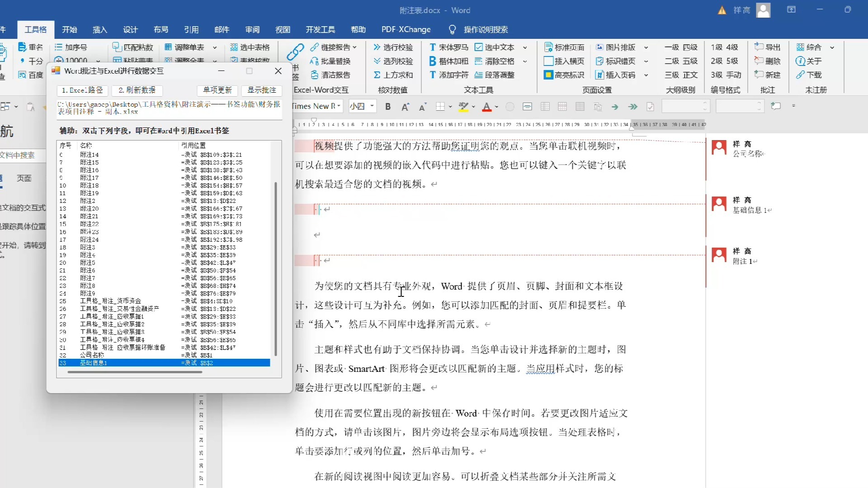Click the 选行校验 row check icon

(377, 47)
